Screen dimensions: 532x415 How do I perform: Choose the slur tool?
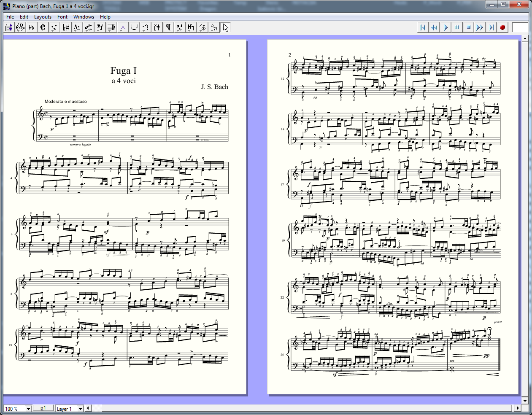pyautogui.click(x=134, y=28)
